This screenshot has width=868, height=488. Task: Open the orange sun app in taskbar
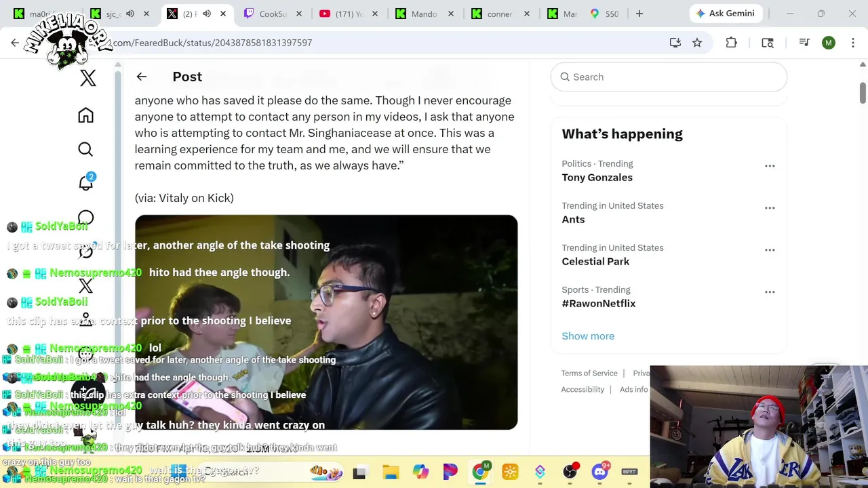click(510, 472)
